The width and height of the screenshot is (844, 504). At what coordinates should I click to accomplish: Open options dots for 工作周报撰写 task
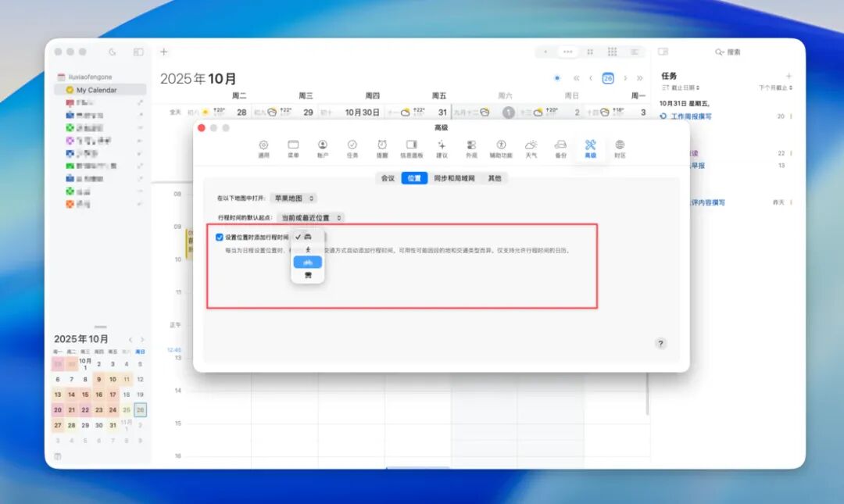791,116
